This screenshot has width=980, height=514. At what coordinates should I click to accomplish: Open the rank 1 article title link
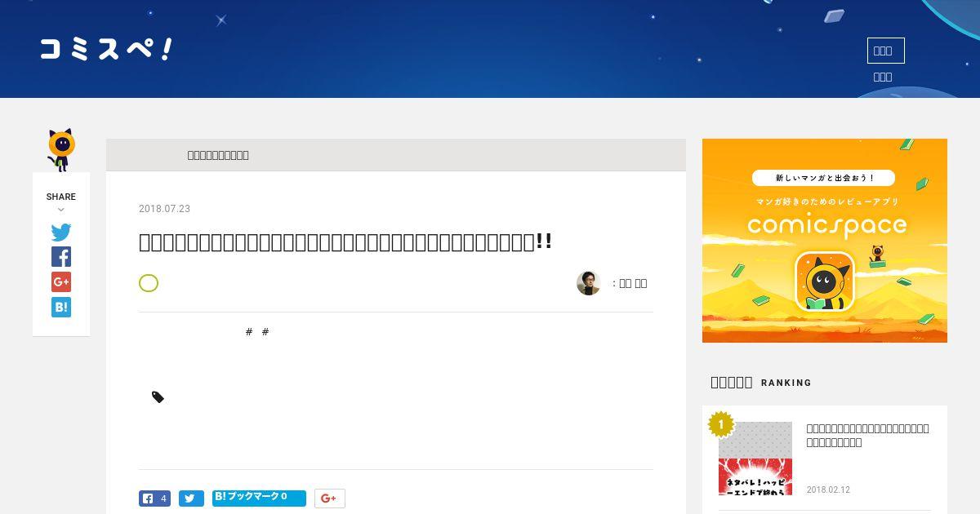coord(867,435)
